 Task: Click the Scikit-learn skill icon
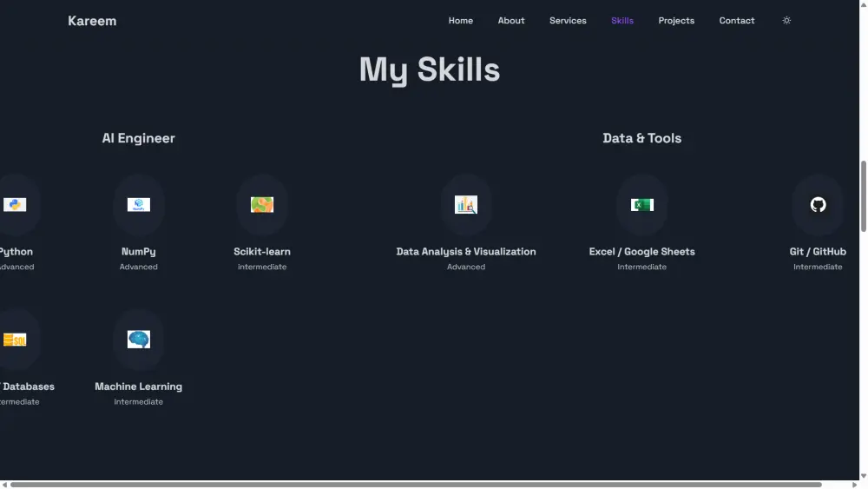(262, 205)
